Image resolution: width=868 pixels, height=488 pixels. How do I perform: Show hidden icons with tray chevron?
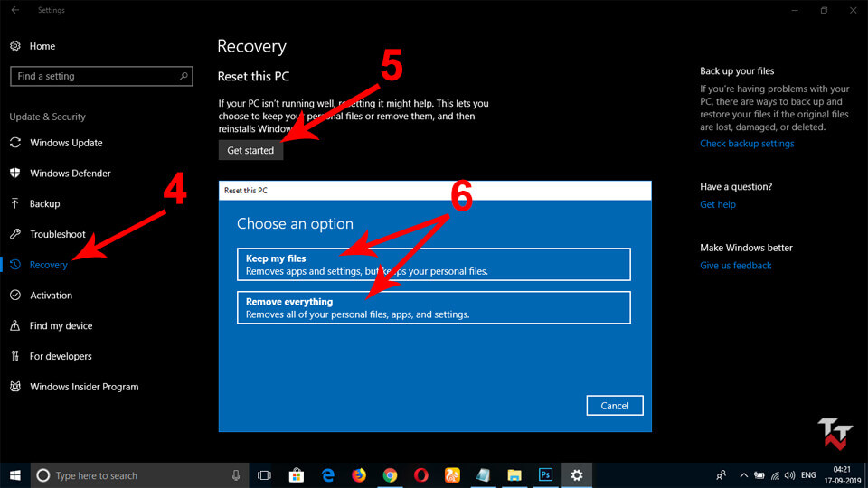click(743, 475)
